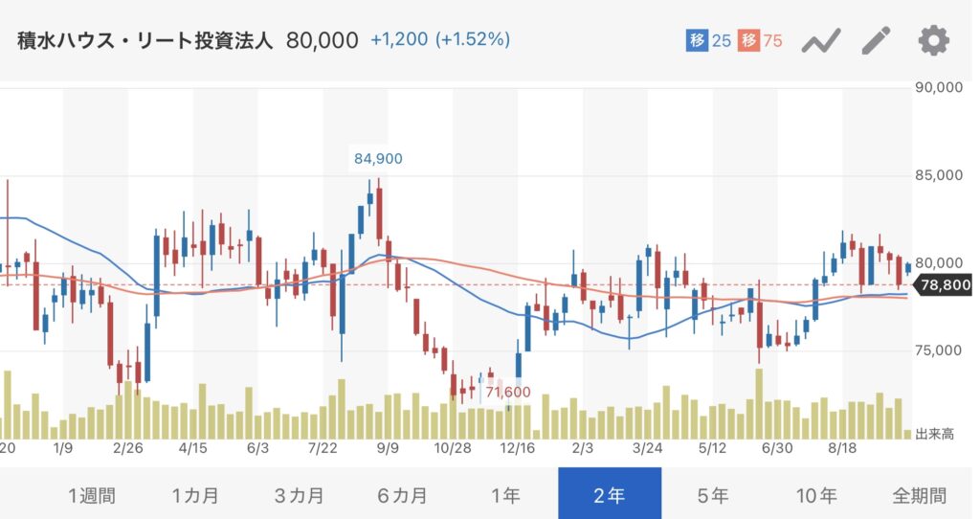Screen dimensions: 980x519
Task: Open chart settings gear icon
Action: point(933,41)
